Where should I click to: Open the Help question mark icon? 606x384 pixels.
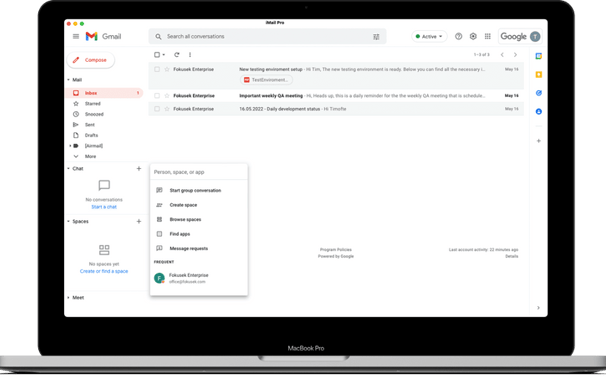(x=458, y=36)
